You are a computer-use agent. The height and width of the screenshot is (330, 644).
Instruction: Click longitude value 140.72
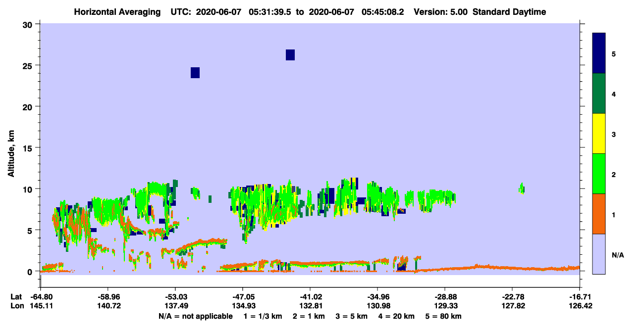tap(108, 306)
